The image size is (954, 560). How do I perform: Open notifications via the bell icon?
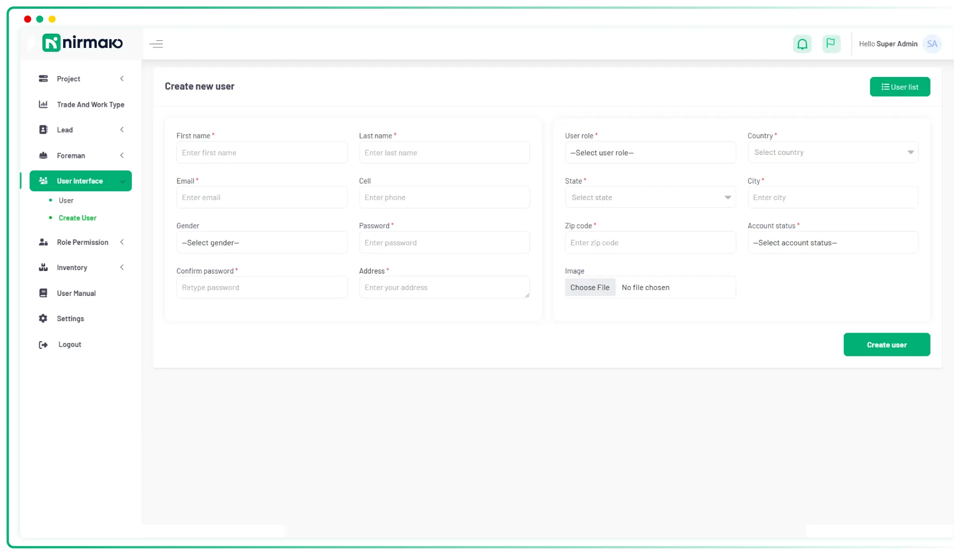point(802,44)
